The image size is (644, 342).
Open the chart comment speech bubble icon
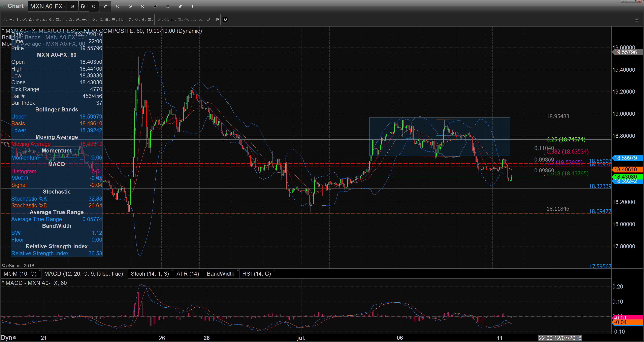click(168, 6)
